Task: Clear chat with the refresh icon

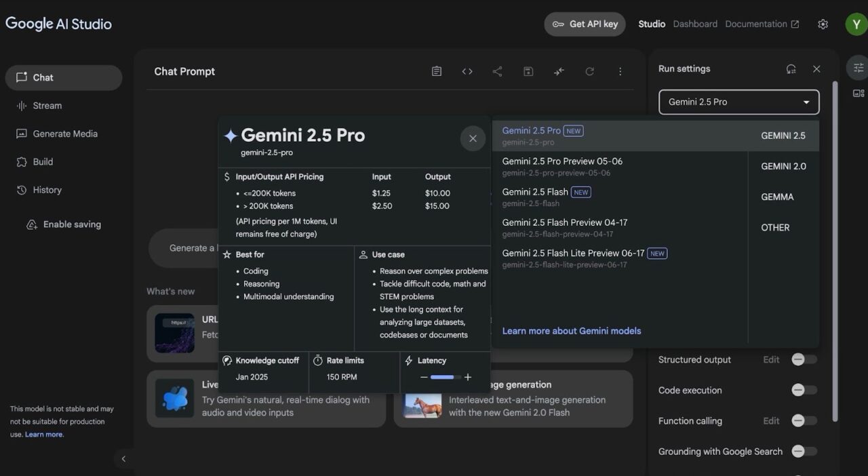Action: (x=590, y=71)
